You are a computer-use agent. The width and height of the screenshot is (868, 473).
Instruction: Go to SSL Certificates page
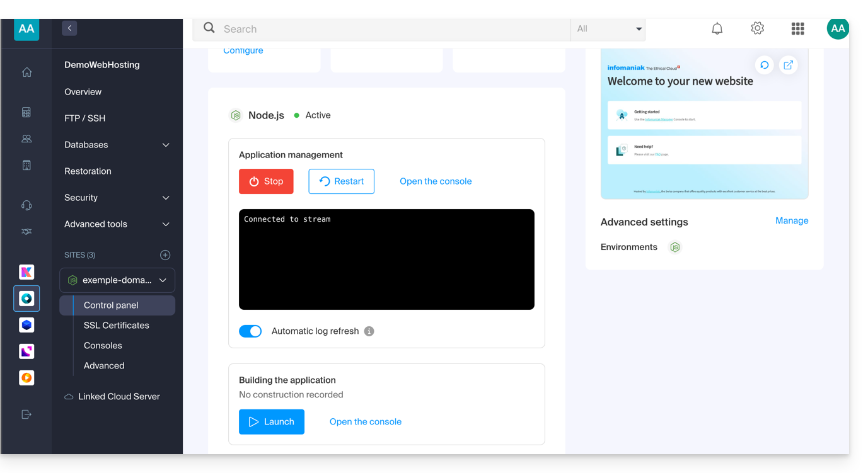(x=117, y=326)
